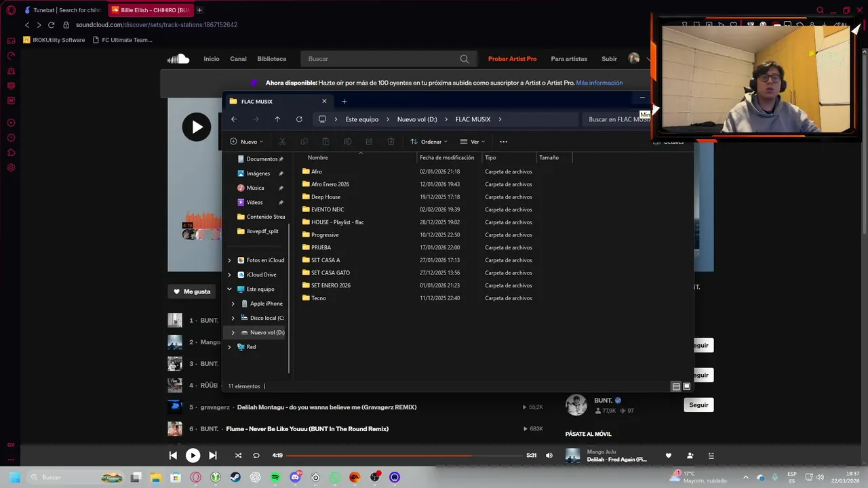Sort by Fecha de modificación column
Screen dimensions: 868x488
[447, 157]
